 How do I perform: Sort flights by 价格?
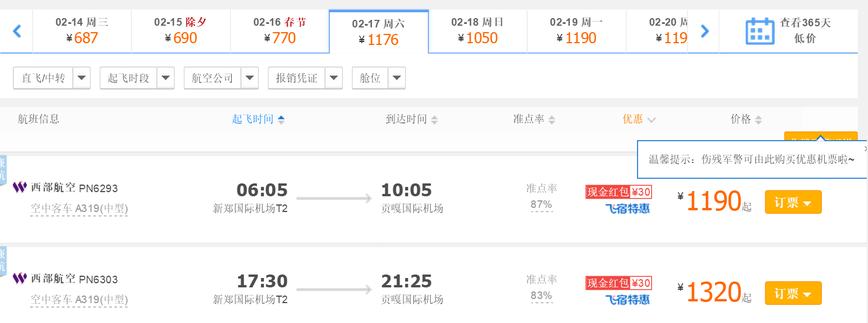(x=746, y=119)
